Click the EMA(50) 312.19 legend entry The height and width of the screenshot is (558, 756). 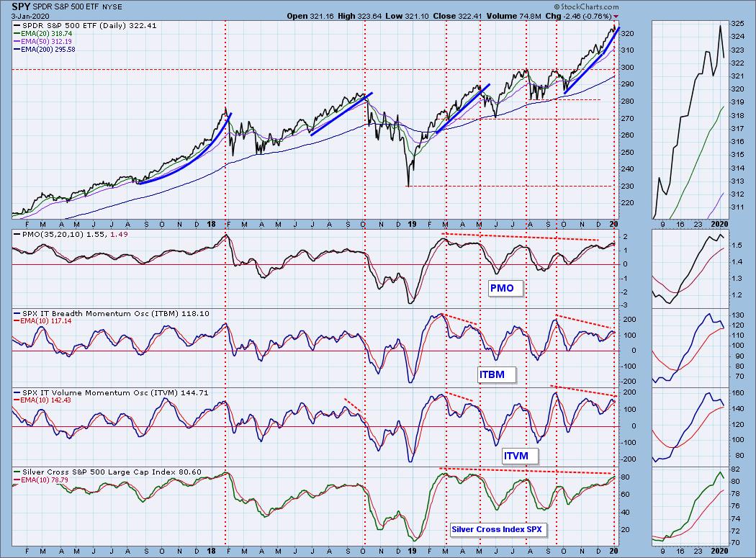point(43,42)
